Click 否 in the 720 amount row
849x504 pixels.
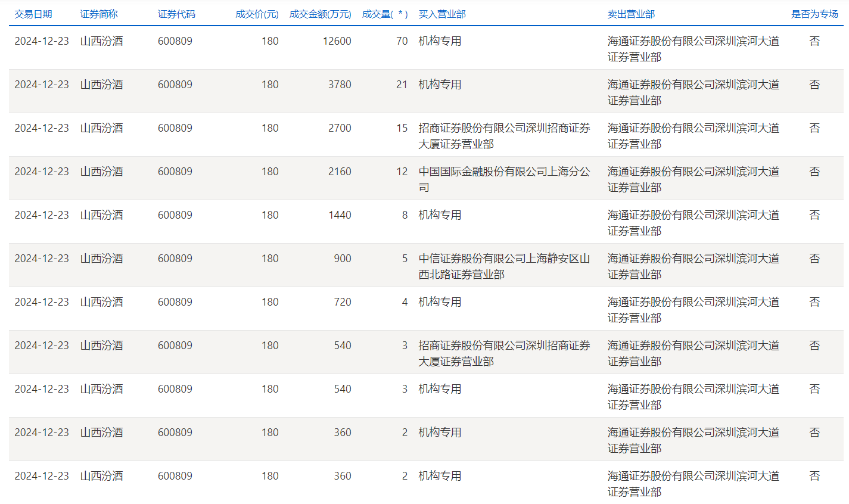click(814, 302)
